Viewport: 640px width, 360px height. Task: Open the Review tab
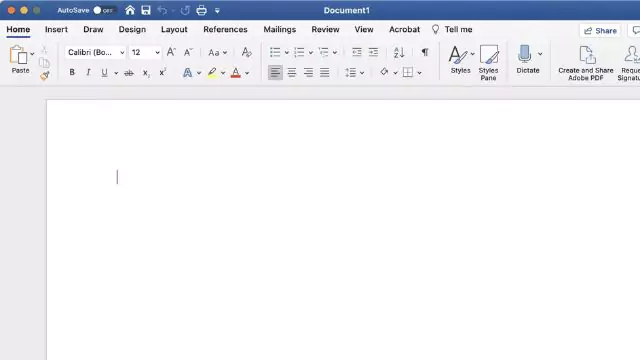click(325, 29)
